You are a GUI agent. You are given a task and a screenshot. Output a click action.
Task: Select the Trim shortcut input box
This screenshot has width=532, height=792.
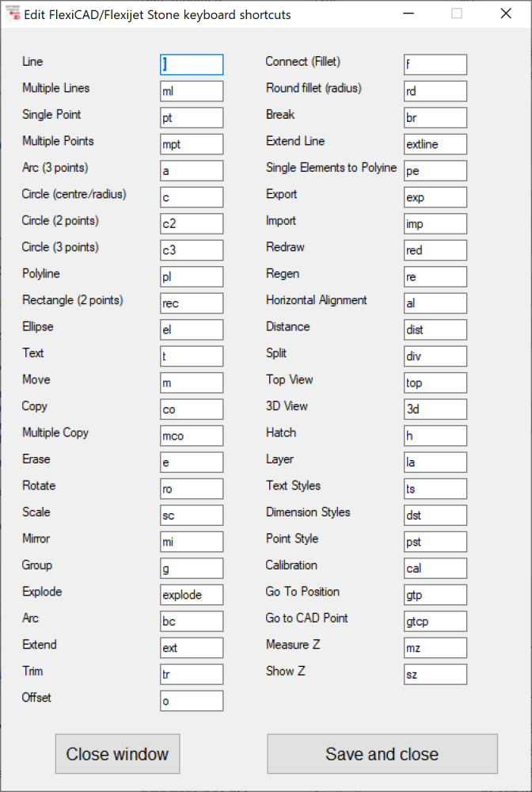[191, 674]
